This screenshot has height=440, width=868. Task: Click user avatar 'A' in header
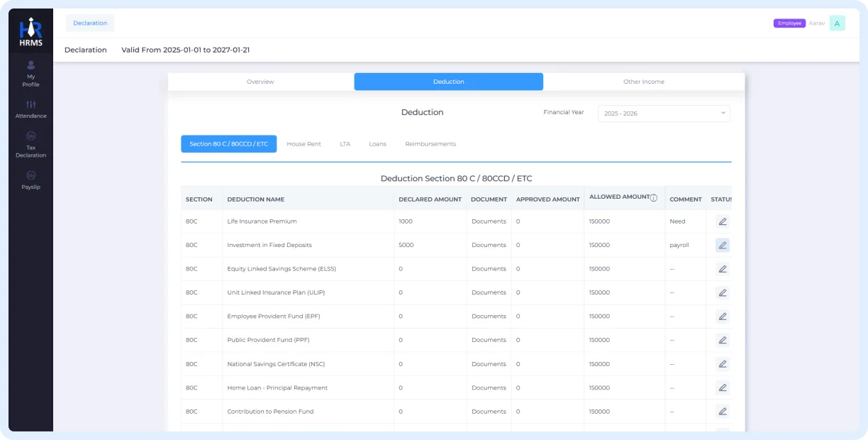[x=837, y=23]
